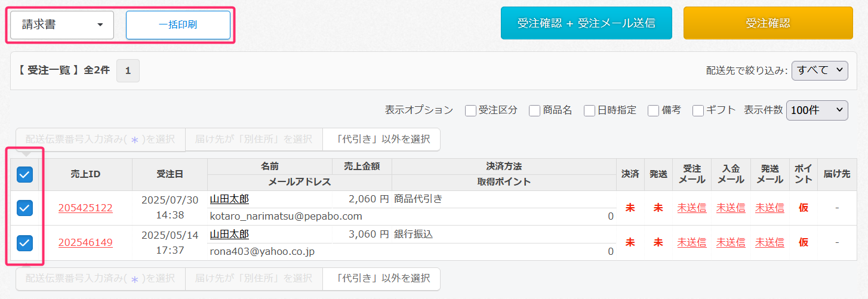
Task: Expand the 表示件数 100件 dropdown
Action: pos(817,110)
